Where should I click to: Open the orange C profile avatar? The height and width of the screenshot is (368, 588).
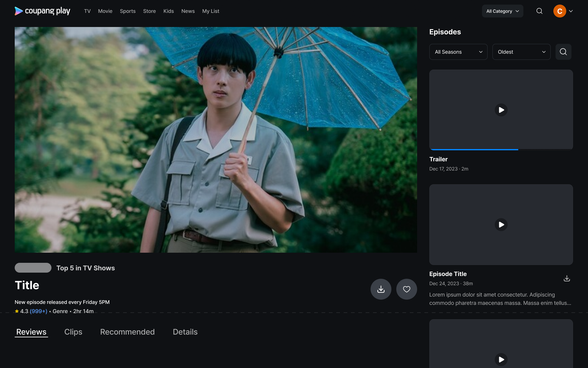point(560,11)
